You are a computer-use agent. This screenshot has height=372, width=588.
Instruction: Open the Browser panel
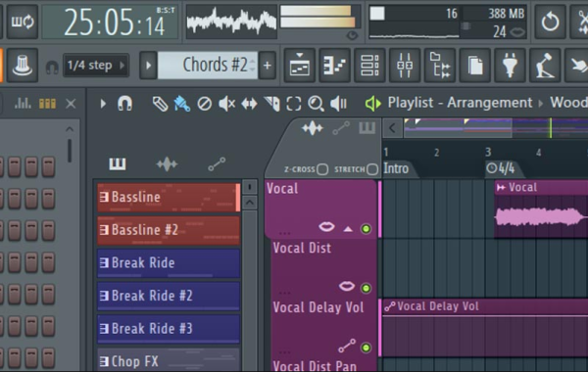click(440, 66)
